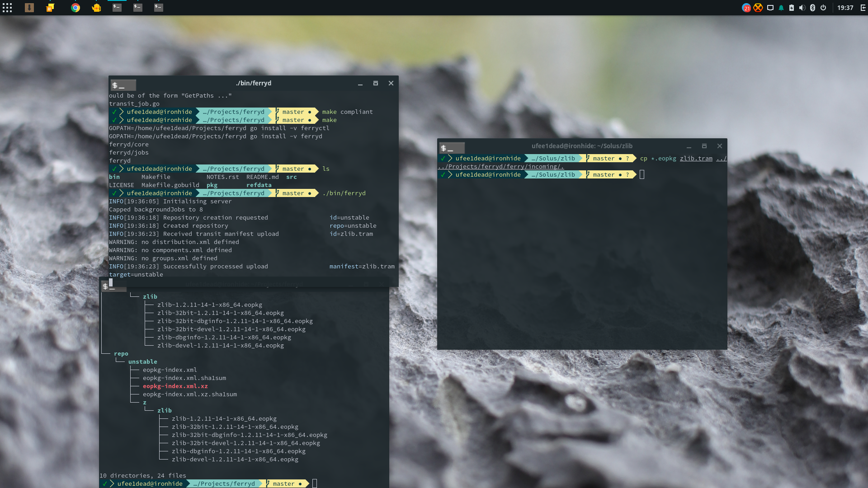Screen dimensions: 868x488
Task: Select the active terminal taskbar entry with highlighted indicator
Action: pyautogui.click(x=117, y=8)
